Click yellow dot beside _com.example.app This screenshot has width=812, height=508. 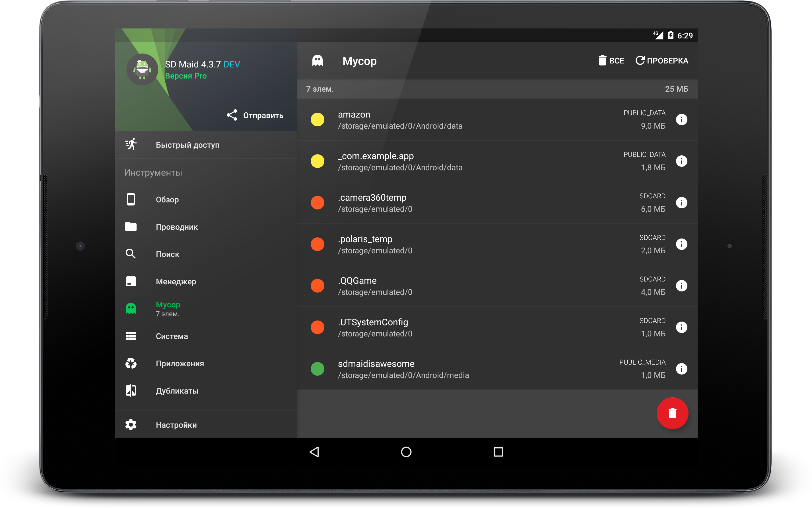[x=317, y=161]
